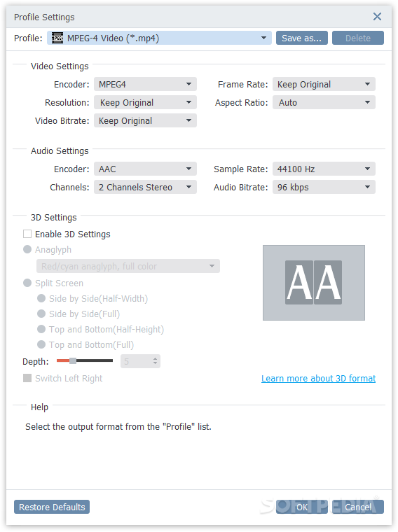Viewport: 398px width, 532px height.
Task: Increase Depth value with up arrow
Action: tap(155, 358)
